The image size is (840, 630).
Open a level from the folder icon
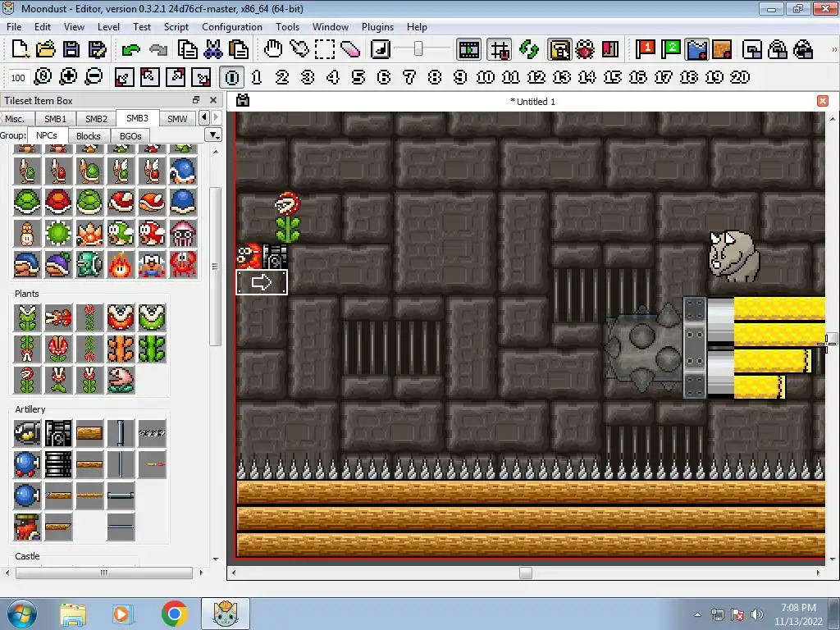coord(46,49)
